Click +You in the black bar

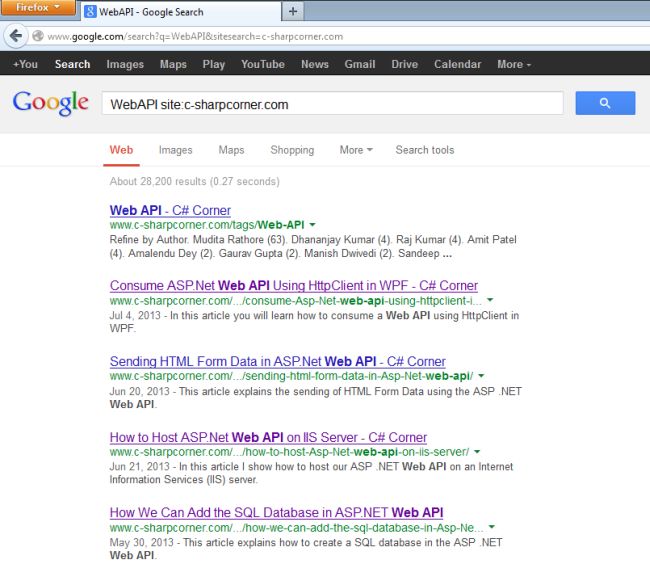coord(25,64)
